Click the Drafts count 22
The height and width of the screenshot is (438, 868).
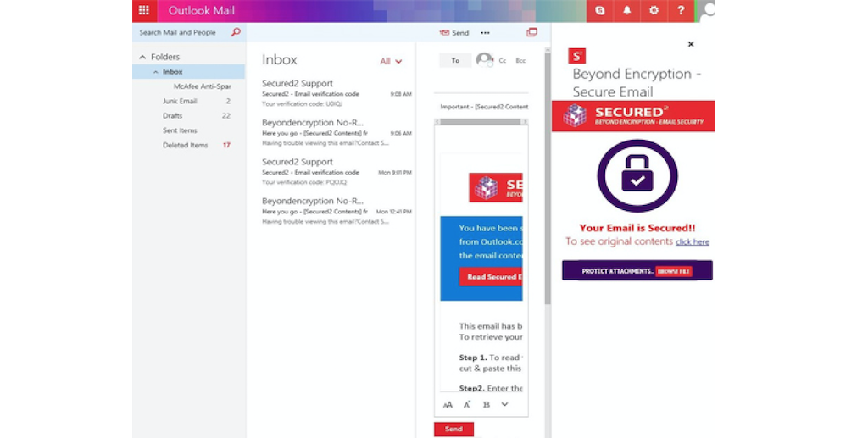point(225,115)
